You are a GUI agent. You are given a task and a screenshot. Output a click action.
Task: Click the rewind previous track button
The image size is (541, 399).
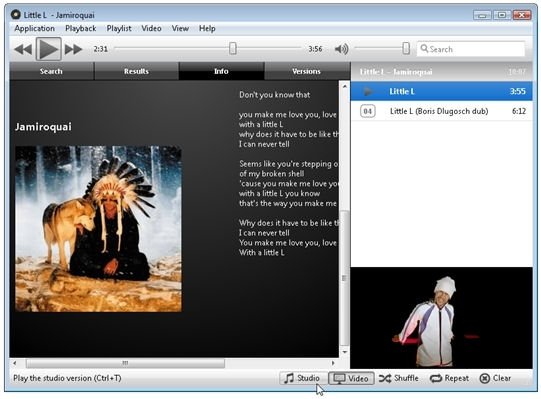pos(23,49)
